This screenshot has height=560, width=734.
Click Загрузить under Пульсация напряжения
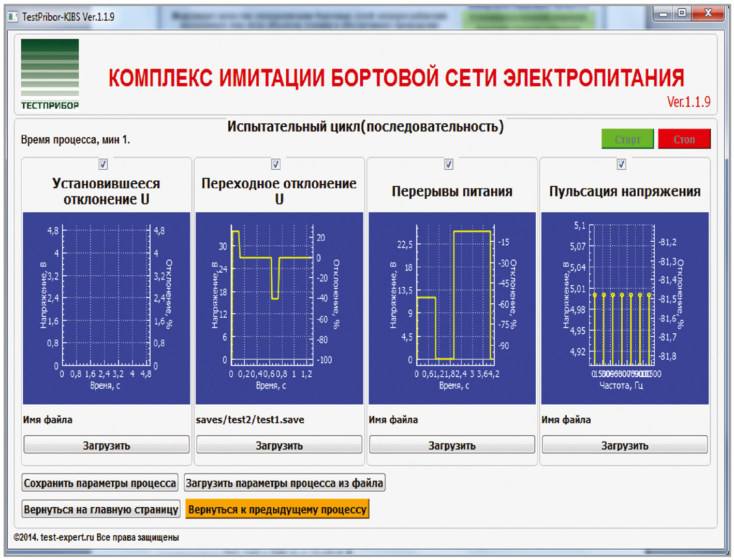coord(625,445)
